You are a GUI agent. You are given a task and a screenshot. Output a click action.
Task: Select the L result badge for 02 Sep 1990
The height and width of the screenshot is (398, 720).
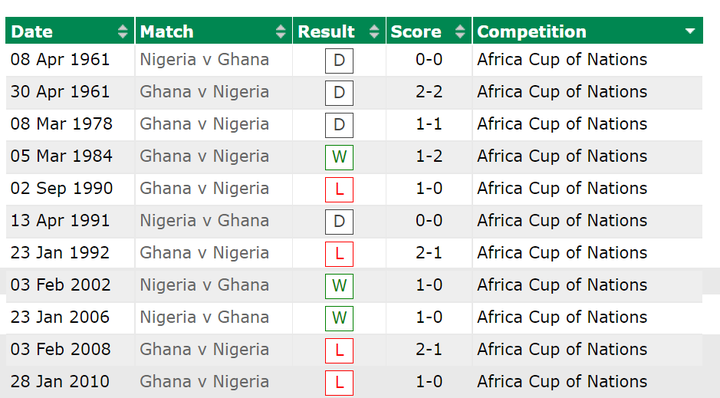coord(339,190)
